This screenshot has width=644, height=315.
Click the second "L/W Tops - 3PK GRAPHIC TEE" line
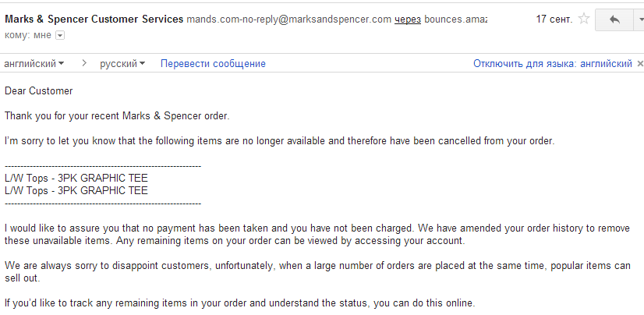[76, 189]
